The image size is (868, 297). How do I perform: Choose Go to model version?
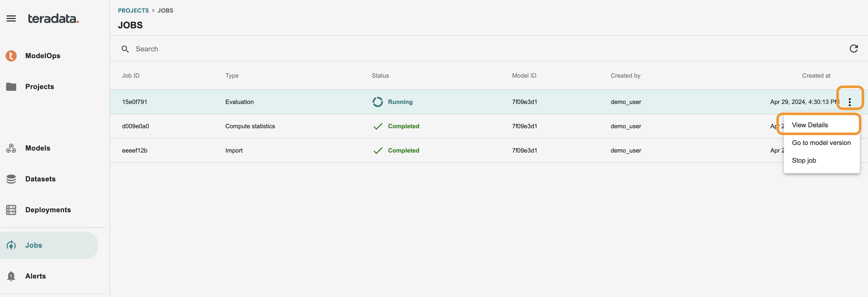coord(821,143)
